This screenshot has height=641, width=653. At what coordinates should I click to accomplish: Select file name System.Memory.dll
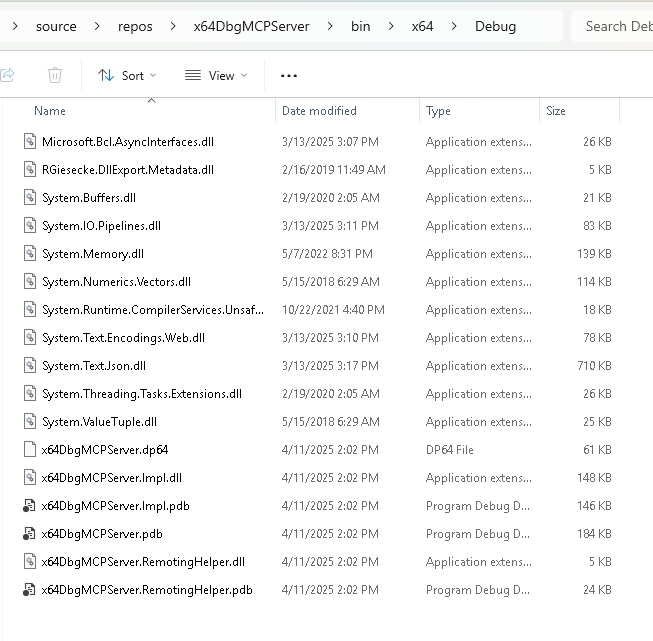click(x=93, y=254)
